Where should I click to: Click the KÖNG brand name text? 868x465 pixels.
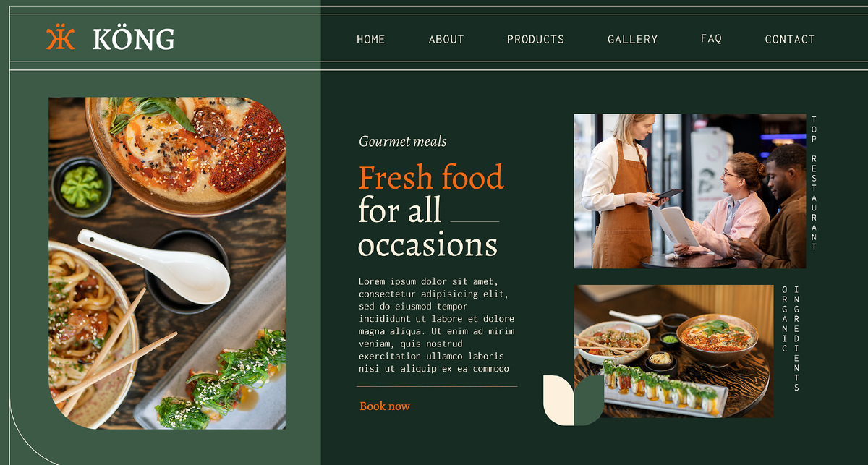(x=134, y=39)
